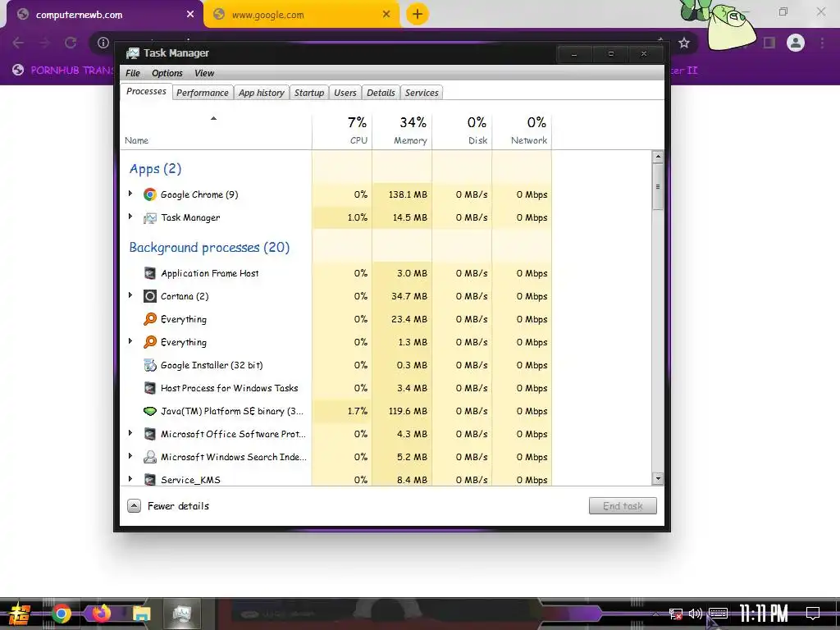Click the Google Installer (32 bit) icon
The width and height of the screenshot is (840, 630).
(x=150, y=365)
